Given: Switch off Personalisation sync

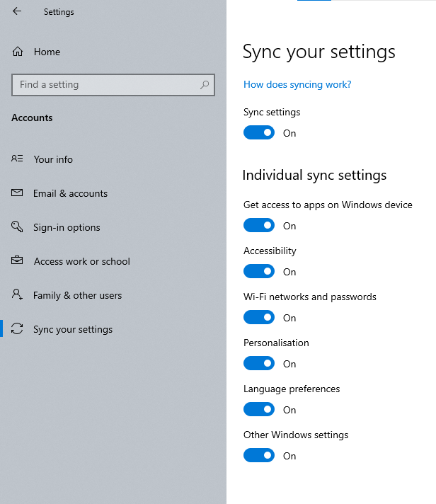Looking at the screenshot, I should point(259,363).
